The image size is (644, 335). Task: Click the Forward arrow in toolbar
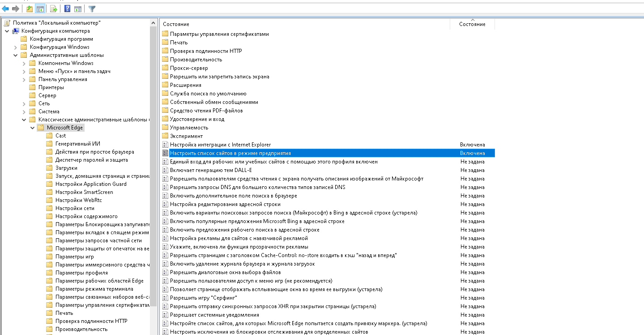16,9
